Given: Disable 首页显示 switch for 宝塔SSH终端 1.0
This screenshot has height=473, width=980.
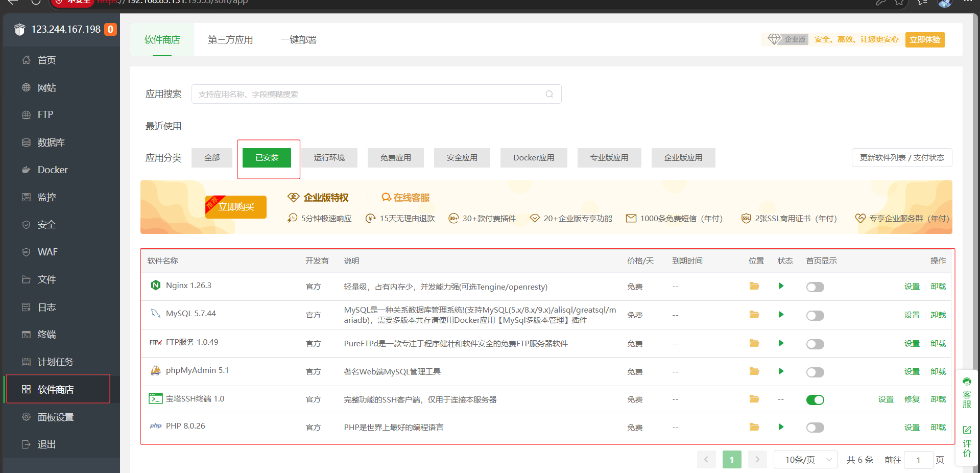Looking at the screenshot, I should click(815, 400).
